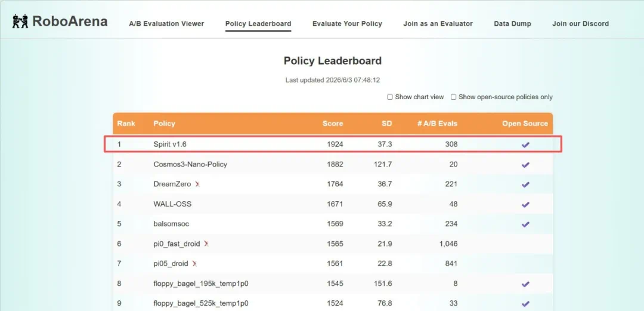The width and height of the screenshot is (644, 311).
Task: Select the pi0_fast_droid policy name
Action: (x=177, y=244)
